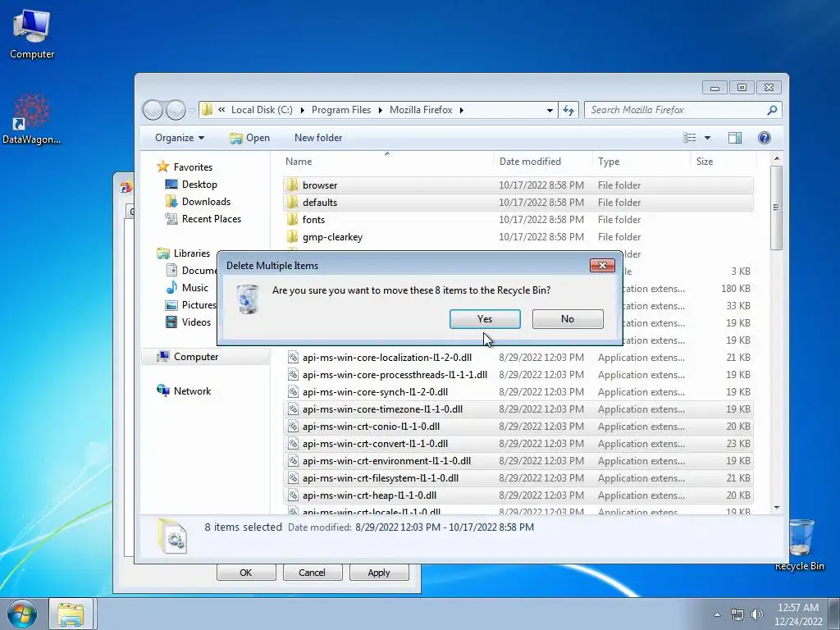Create a New folder from the toolbar
The height and width of the screenshot is (630, 840).
[318, 138]
